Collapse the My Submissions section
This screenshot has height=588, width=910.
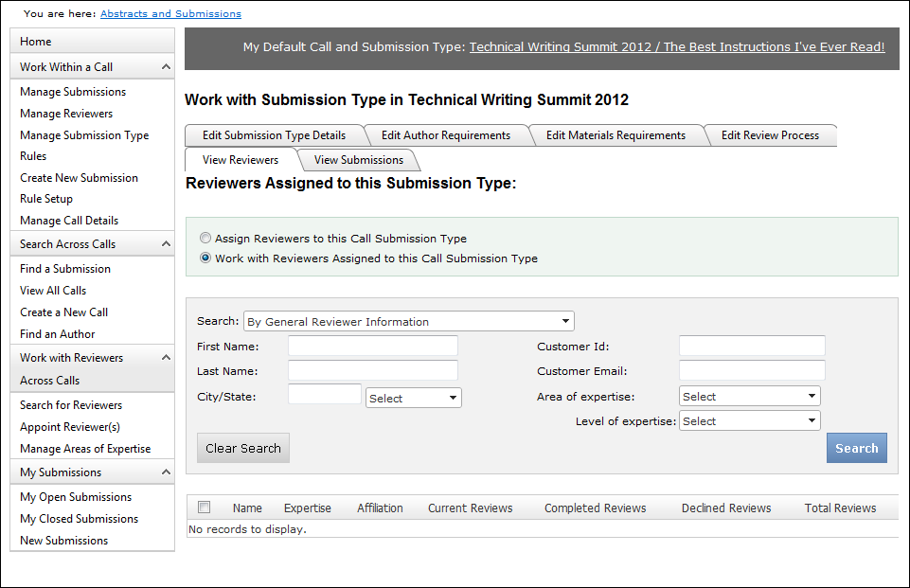(x=167, y=472)
